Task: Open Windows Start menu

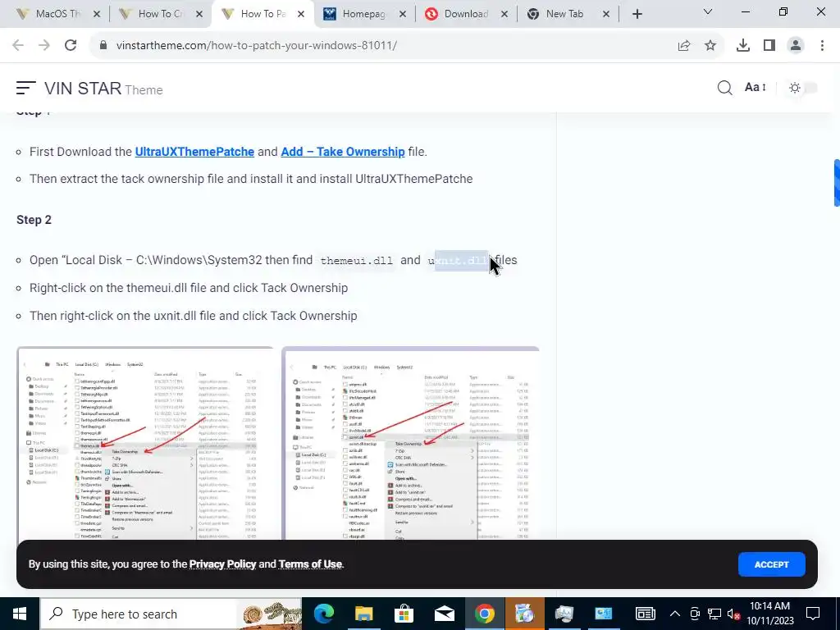Action: coord(20,614)
